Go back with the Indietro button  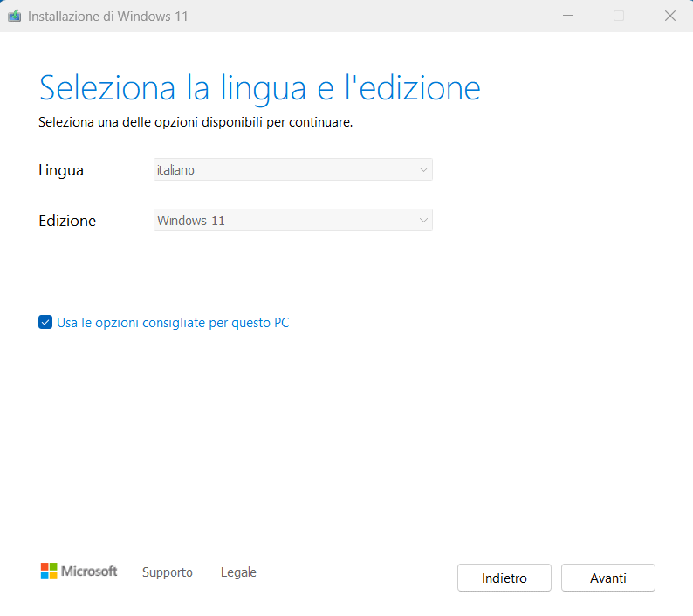click(x=504, y=578)
